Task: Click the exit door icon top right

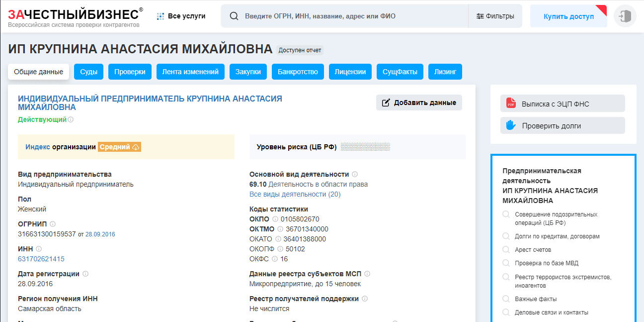Action: pos(625,15)
